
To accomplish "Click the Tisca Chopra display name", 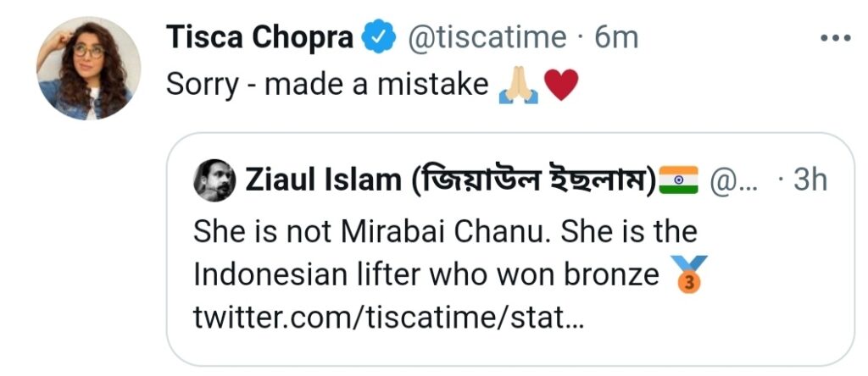I will pos(260,37).
